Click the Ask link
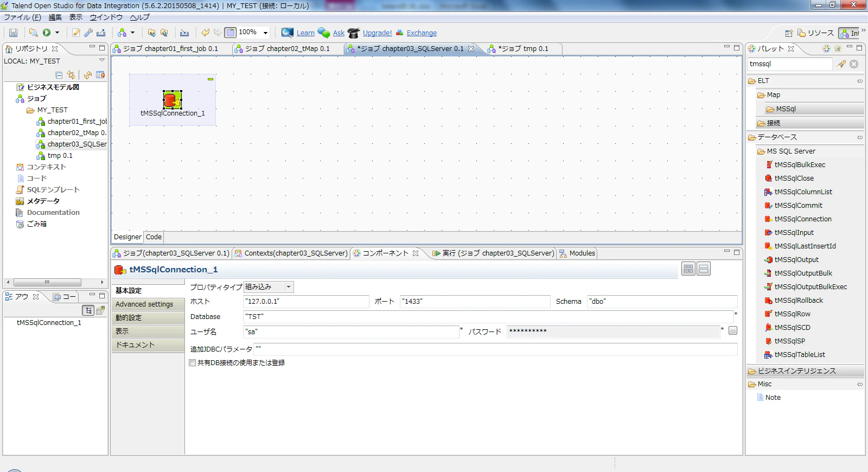The width and height of the screenshot is (868, 472). pos(339,33)
